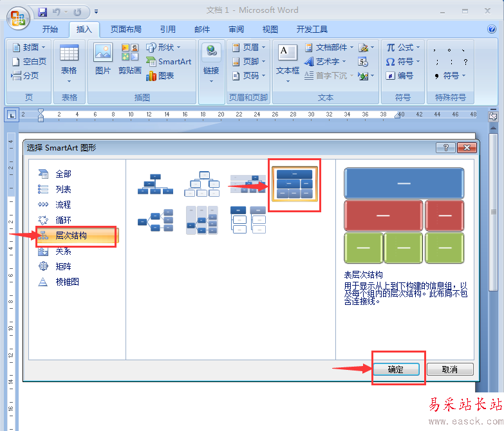
Task: Select the 全部 category in SmartArt dialog
Action: 63,174
